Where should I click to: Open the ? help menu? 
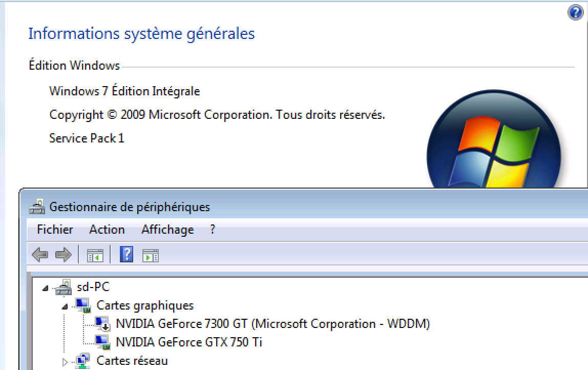pos(213,229)
